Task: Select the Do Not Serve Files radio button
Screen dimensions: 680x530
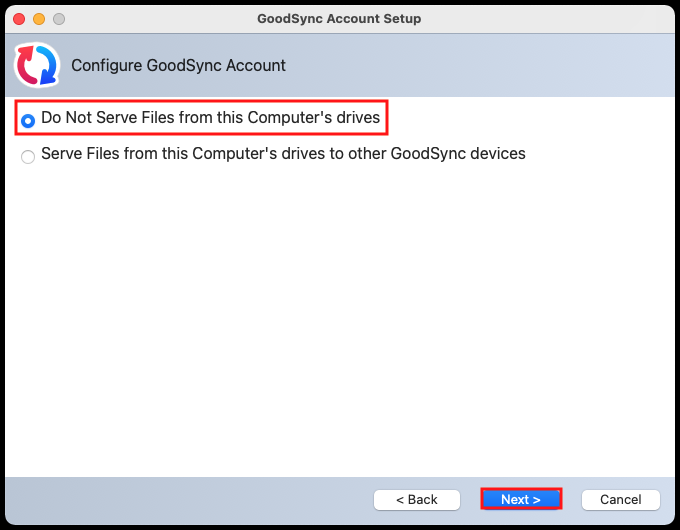Action: click(x=28, y=120)
